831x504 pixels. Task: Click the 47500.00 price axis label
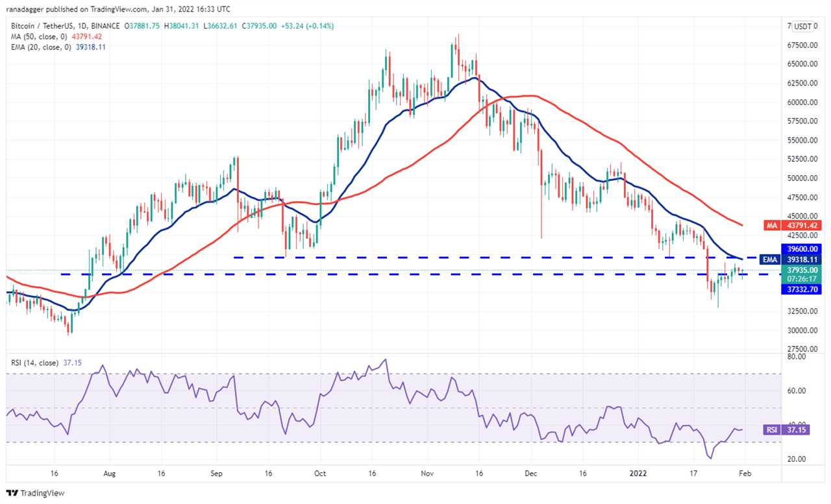click(804, 197)
